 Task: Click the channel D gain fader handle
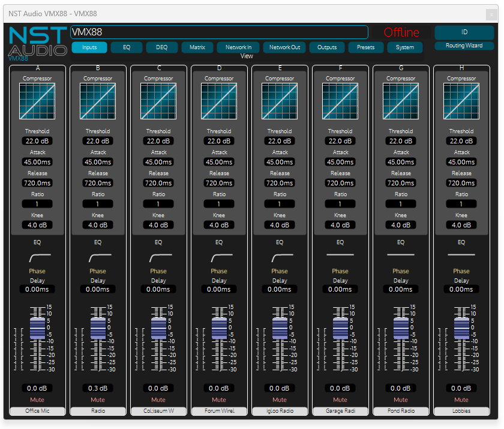pyautogui.click(x=219, y=328)
